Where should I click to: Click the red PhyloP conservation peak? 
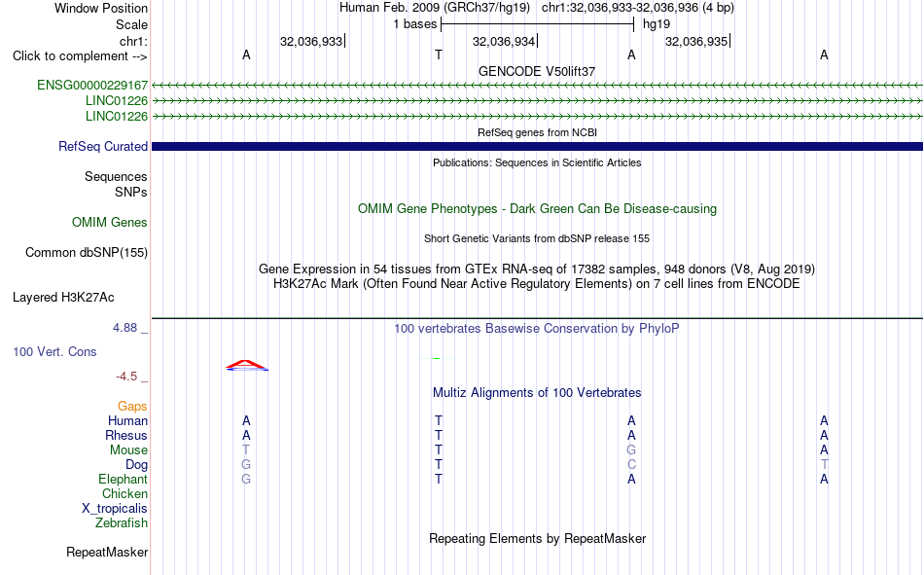pos(247,365)
